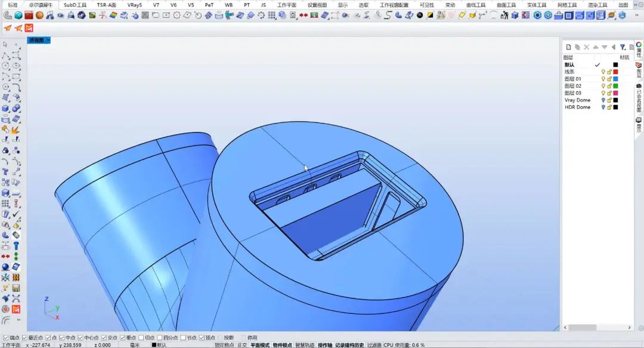Click the layer filter funnel icon

(623, 47)
